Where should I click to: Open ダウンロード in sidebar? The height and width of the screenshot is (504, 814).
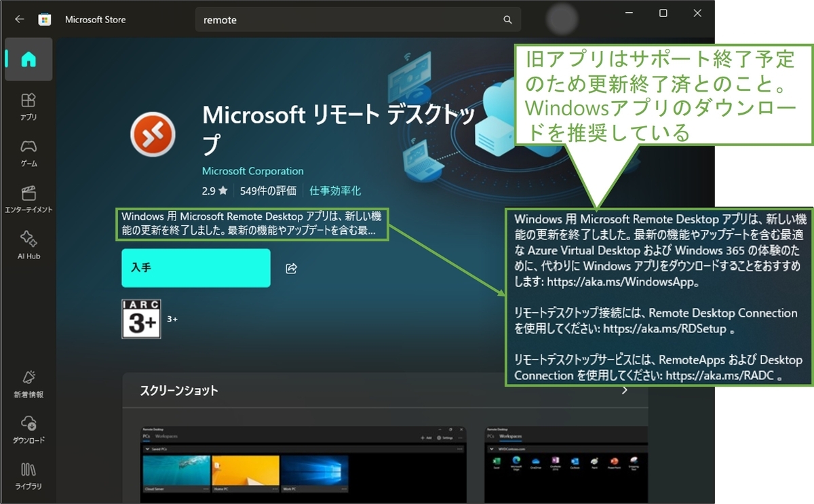(28, 429)
